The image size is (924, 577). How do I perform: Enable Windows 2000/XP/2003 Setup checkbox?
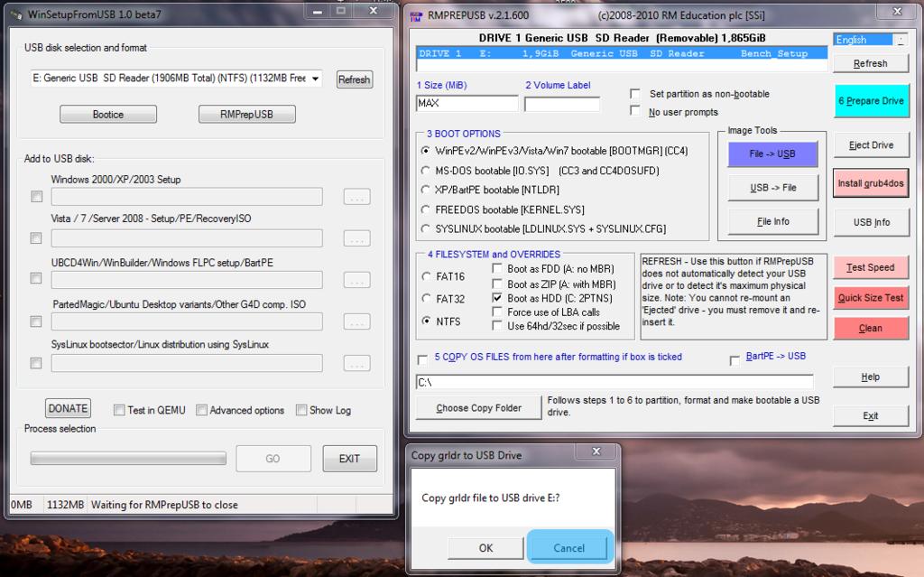(x=36, y=197)
